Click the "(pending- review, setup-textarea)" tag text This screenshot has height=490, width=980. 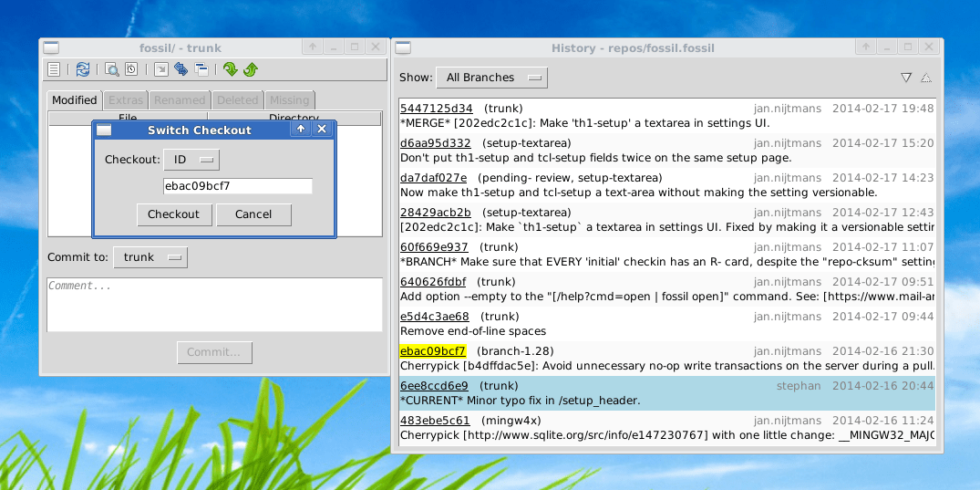coord(570,178)
